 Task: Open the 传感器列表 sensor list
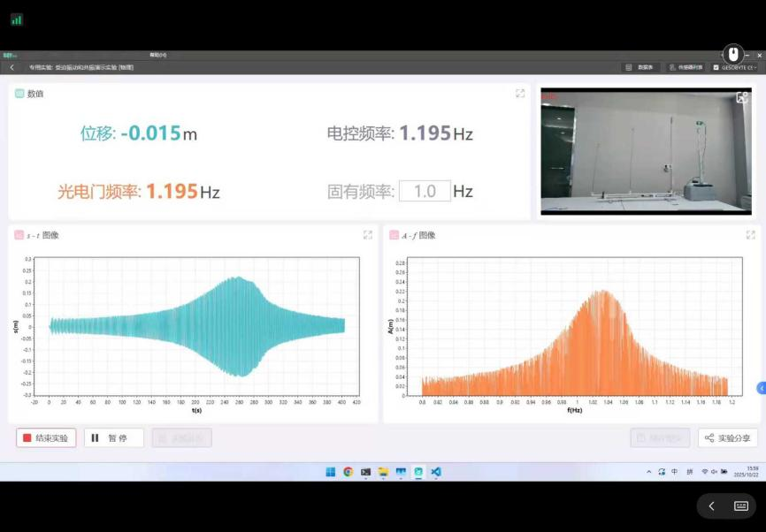click(686, 67)
